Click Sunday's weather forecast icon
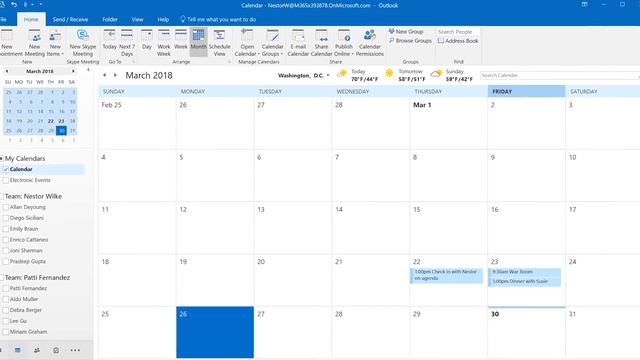Viewport: 640px width, 360px height. pyautogui.click(x=436, y=74)
